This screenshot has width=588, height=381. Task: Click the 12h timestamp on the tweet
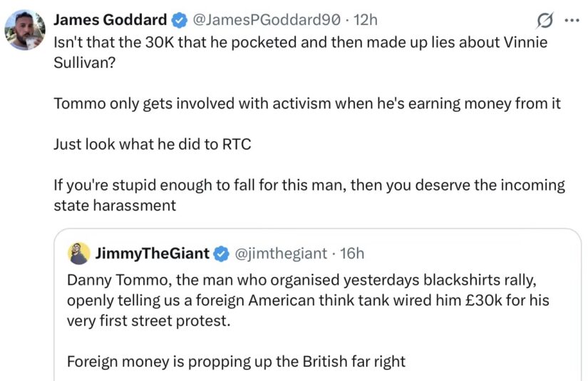point(366,19)
